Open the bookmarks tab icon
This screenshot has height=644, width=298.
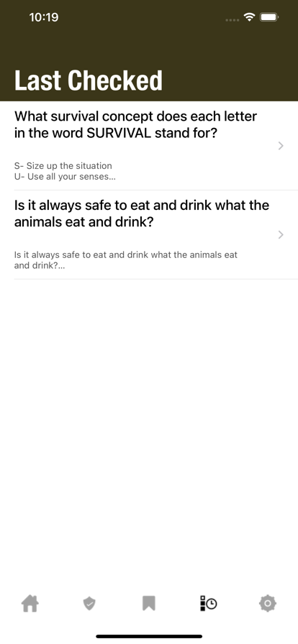coord(148,603)
